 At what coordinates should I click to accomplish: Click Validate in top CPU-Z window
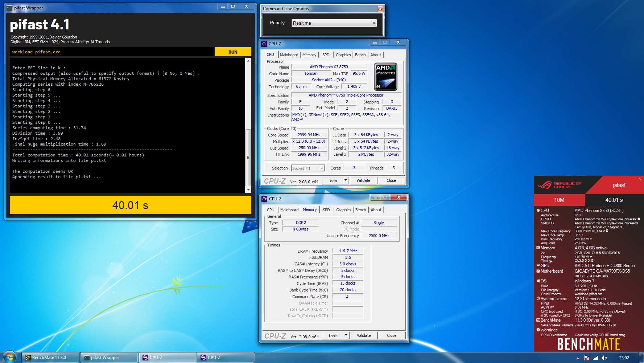363,180
